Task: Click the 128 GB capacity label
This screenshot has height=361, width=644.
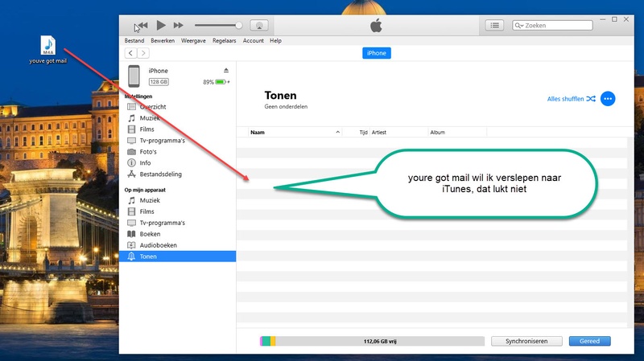Action: point(159,82)
